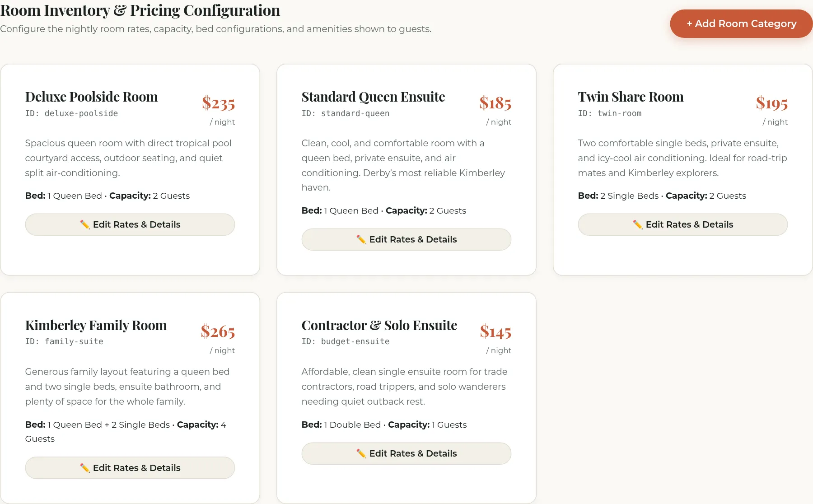Edit rates for Contractor & Solo Ensuite

406,453
